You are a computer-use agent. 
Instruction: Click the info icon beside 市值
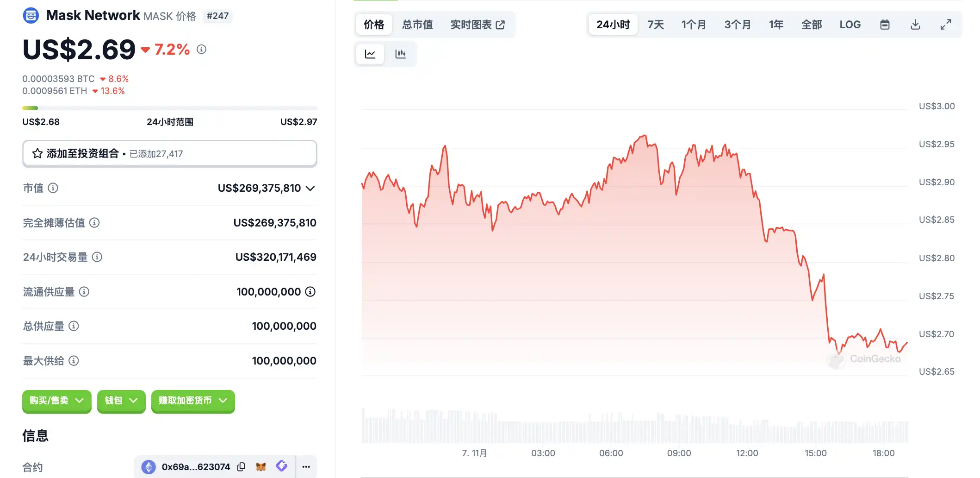[x=53, y=188]
